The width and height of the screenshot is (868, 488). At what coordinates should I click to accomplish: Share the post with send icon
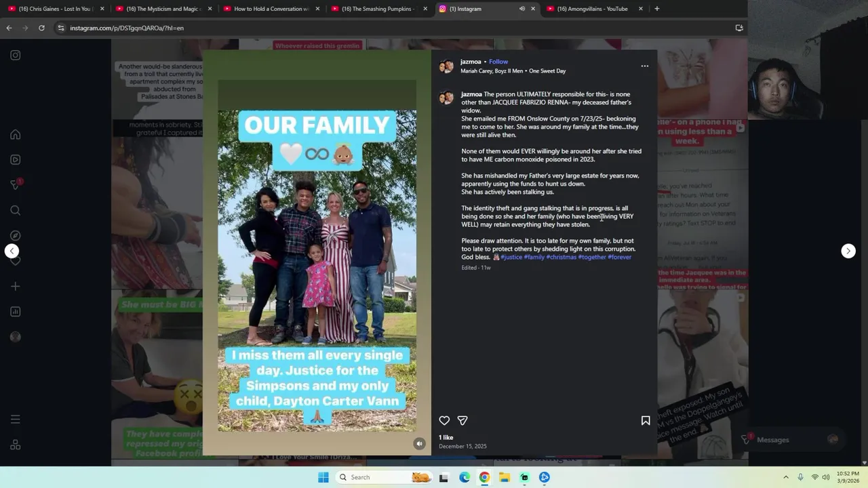pyautogui.click(x=462, y=421)
